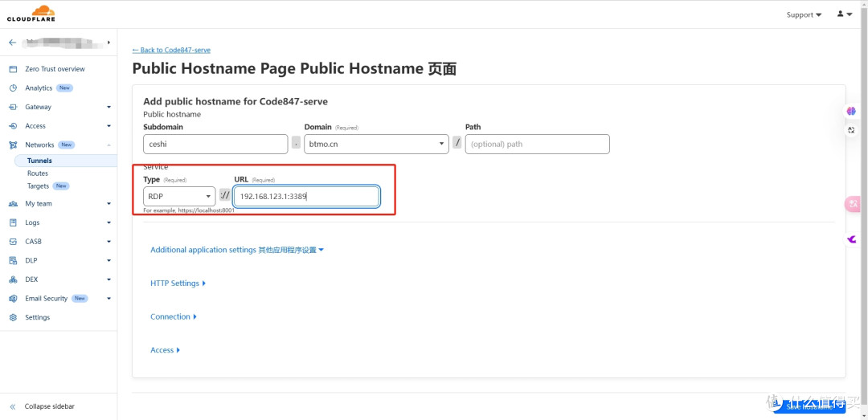Click the Gateway sidebar icon
The width and height of the screenshot is (868, 420).
[14, 107]
